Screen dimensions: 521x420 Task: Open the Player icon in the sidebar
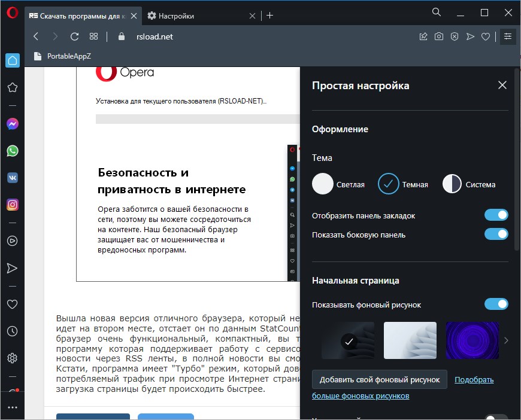[x=13, y=241]
